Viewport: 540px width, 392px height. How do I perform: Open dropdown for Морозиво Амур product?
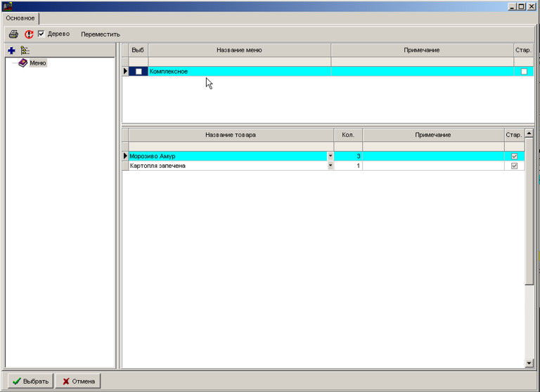click(x=330, y=156)
